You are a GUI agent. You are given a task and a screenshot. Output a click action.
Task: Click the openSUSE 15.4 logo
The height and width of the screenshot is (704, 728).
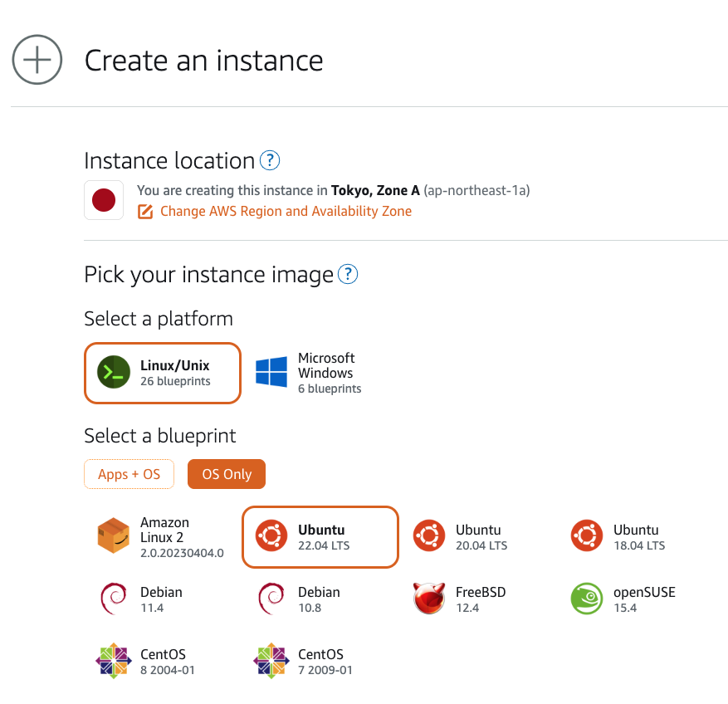tap(587, 599)
